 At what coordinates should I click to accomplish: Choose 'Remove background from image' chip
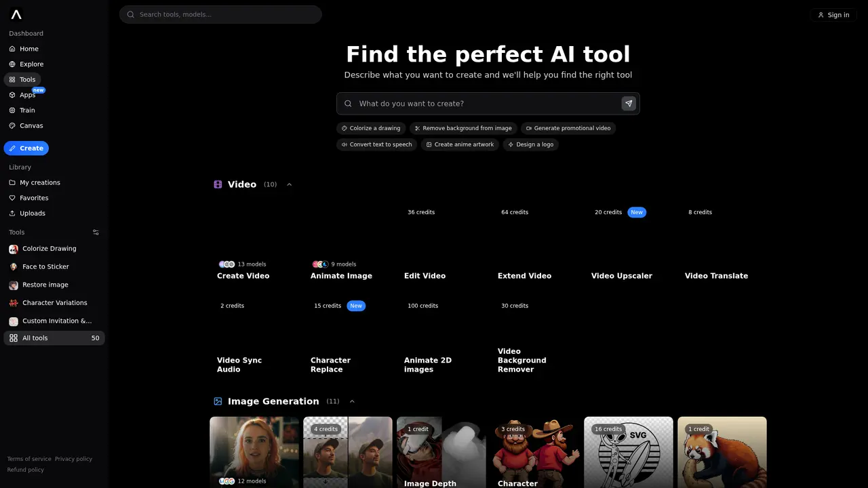[463, 128]
